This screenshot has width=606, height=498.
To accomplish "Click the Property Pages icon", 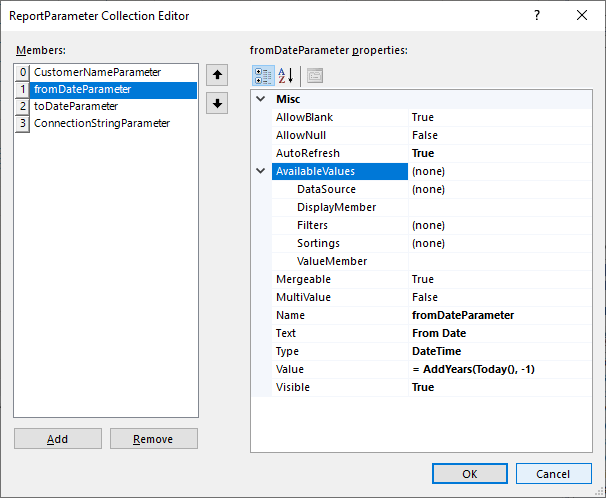I will pyautogui.click(x=314, y=75).
